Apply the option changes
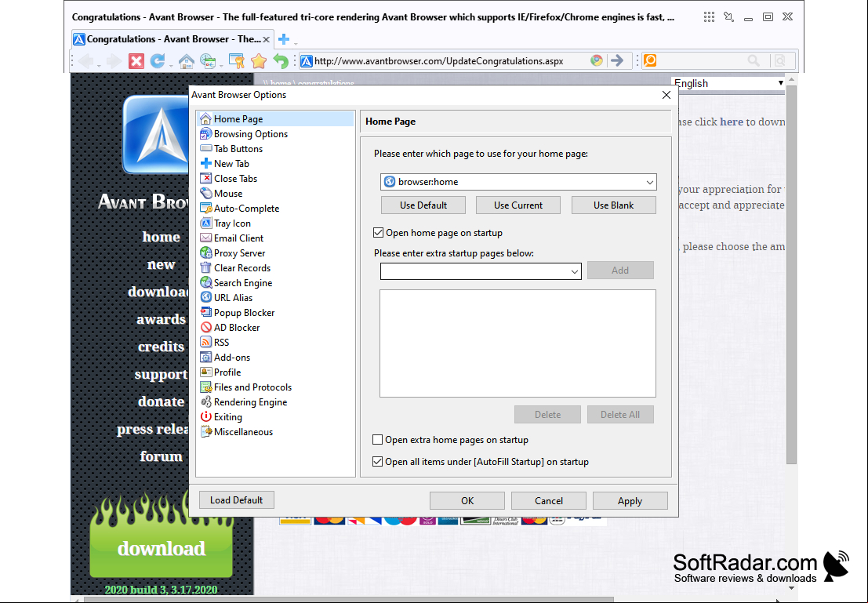 630,500
